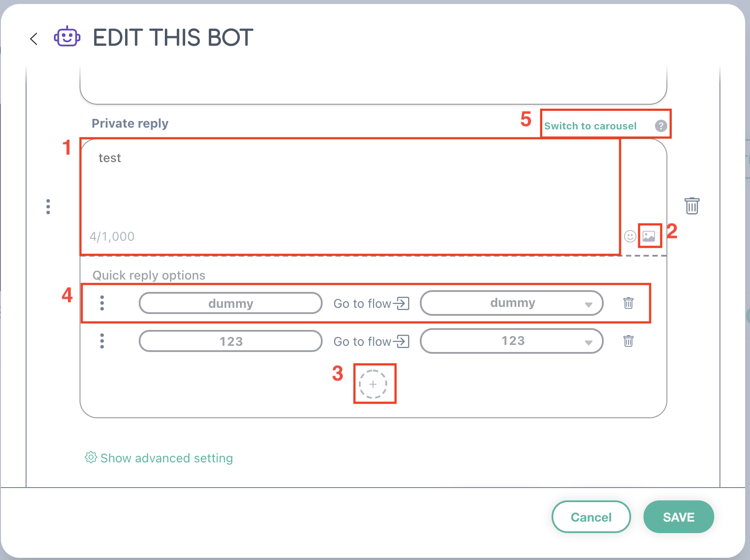Click the insert image icon
The height and width of the screenshot is (560, 750).
pyautogui.click(x=649, y=236)
